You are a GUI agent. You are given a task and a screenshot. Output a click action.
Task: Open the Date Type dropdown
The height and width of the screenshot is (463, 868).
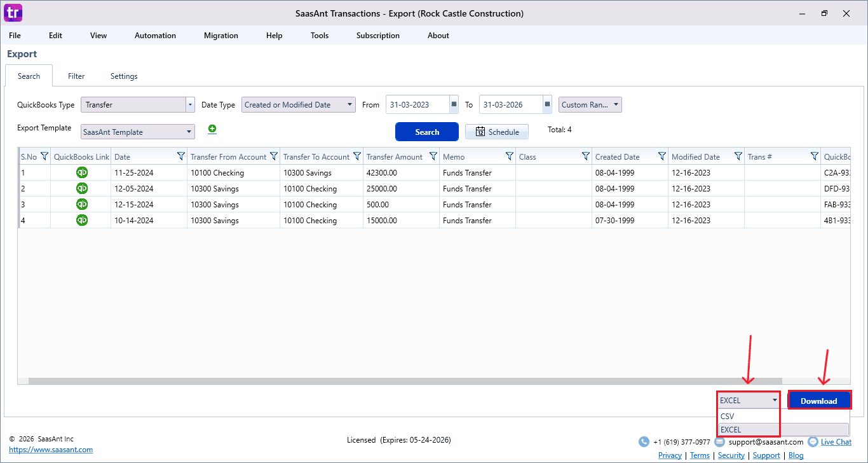[350, 105]
